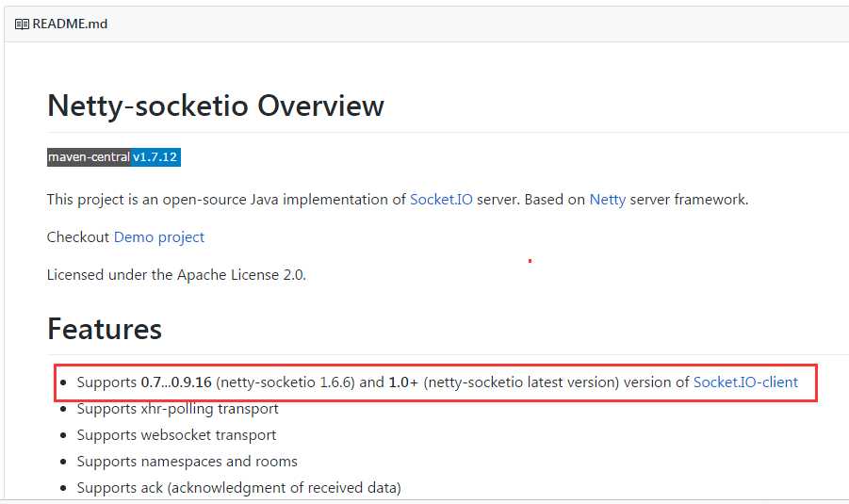Click the bold 1.0+ version text
This screenshot has width=849, height=504.
402,382
